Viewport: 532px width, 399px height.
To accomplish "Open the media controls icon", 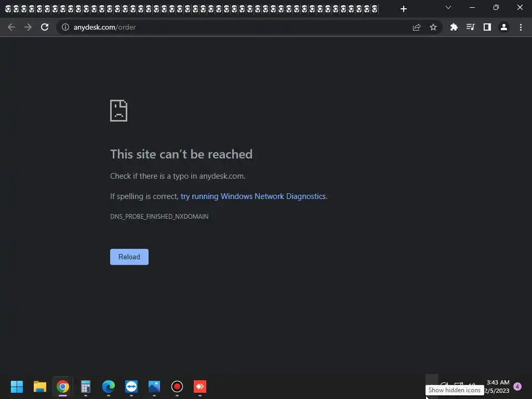I will pyautogui.click(x=471, y=27).
